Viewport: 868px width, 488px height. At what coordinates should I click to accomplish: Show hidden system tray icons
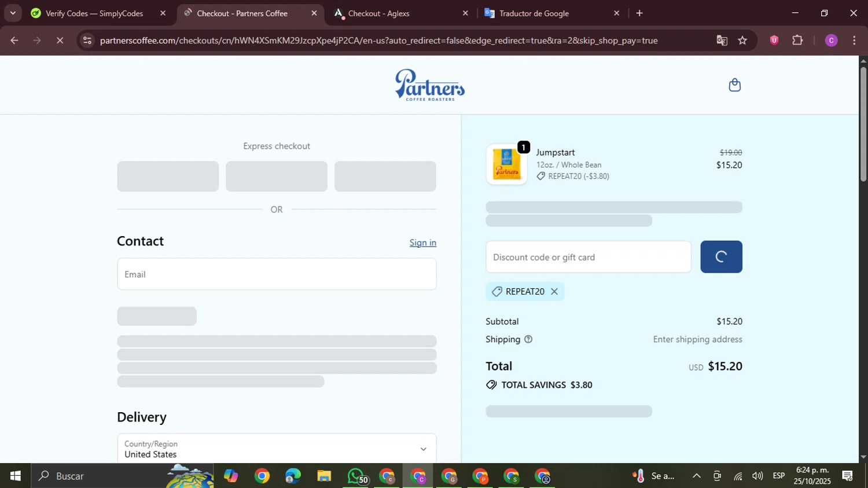point(696,476)
